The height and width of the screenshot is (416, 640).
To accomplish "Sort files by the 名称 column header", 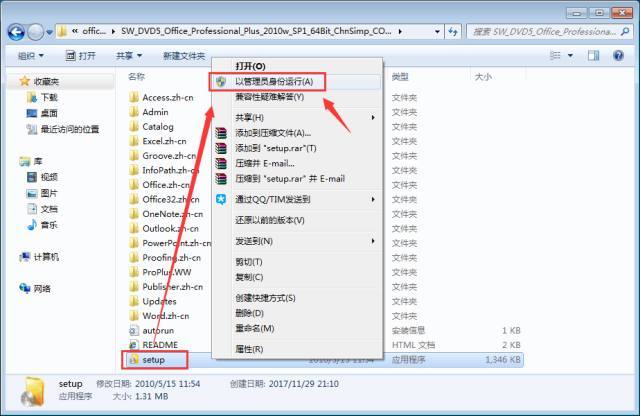I will coord(137,76).
